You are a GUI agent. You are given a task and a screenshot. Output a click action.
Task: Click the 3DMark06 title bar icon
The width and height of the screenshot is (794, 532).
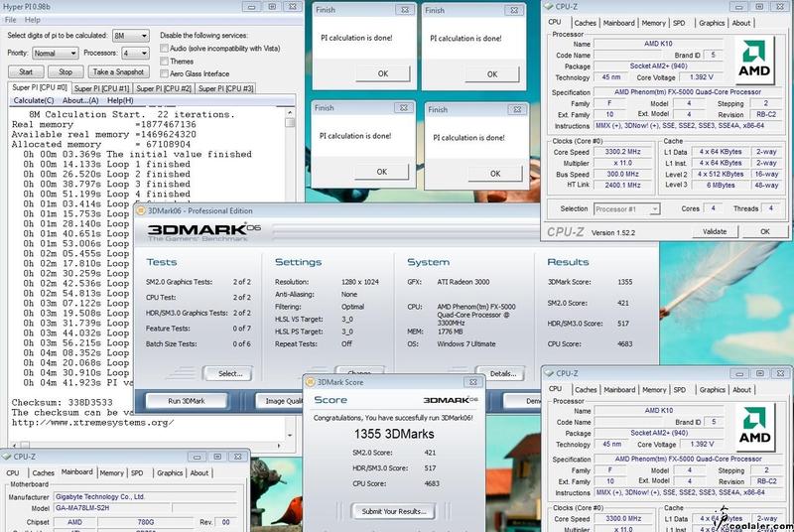click(141, 210)
